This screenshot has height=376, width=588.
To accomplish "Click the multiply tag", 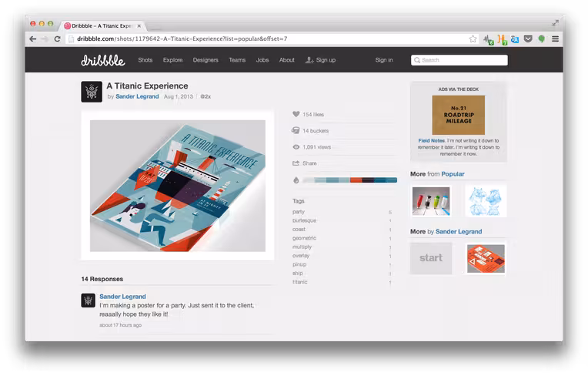I will coord(302,247).
